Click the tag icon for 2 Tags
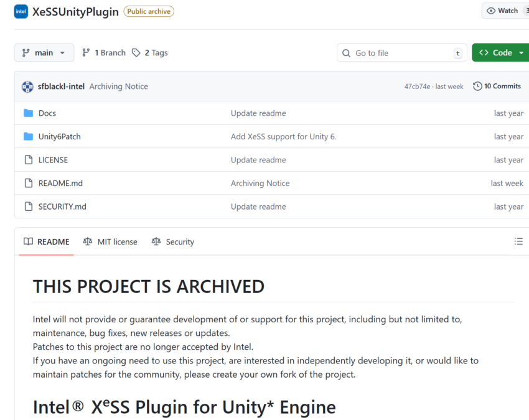Image resolution: width=529 pixels, height=420 pixels. [x=136, y=53]
